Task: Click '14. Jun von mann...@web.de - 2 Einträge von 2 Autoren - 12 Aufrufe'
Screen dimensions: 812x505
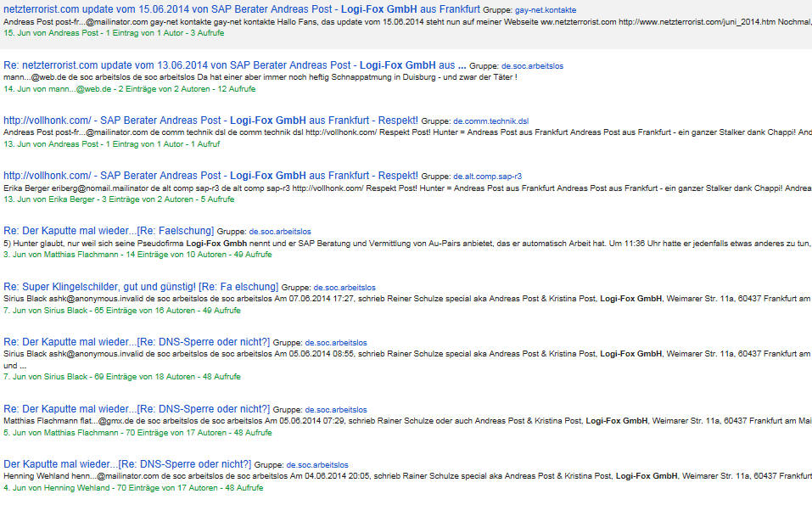Action: (x=130, y=88)
